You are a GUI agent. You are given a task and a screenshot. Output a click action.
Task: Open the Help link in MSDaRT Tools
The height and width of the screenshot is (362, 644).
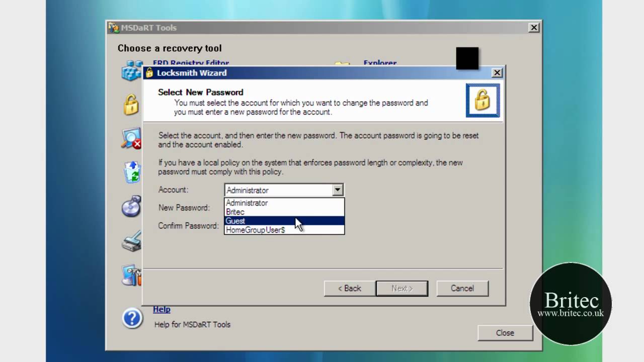click(x=162, y=309)
